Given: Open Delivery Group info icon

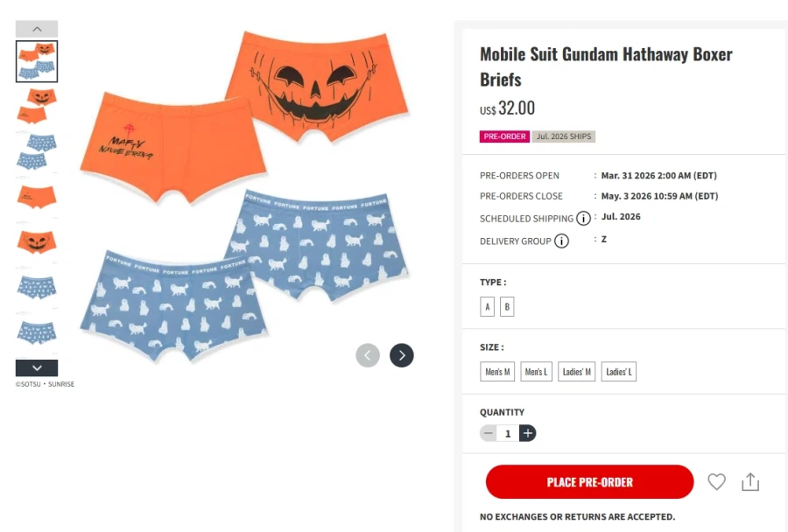Looking at the screenshot, I should pos(561,241).
